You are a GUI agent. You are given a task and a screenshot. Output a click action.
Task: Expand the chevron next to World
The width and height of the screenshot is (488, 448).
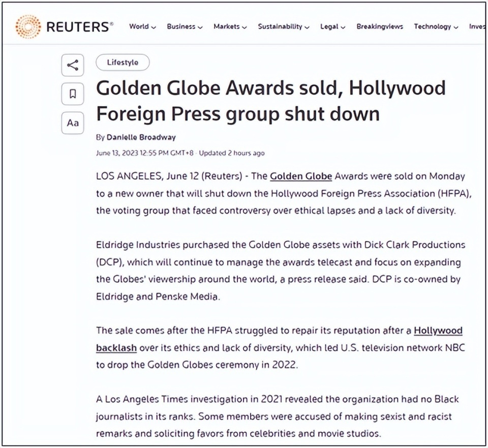154,27
